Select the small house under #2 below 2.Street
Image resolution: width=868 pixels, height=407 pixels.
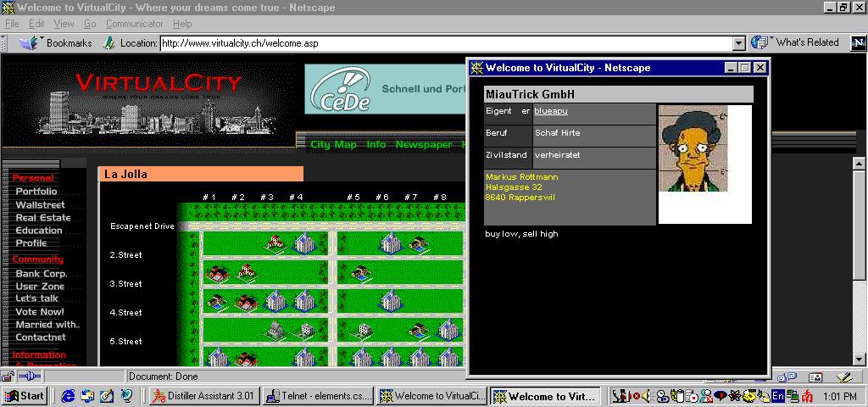click(x=246, y=272)
